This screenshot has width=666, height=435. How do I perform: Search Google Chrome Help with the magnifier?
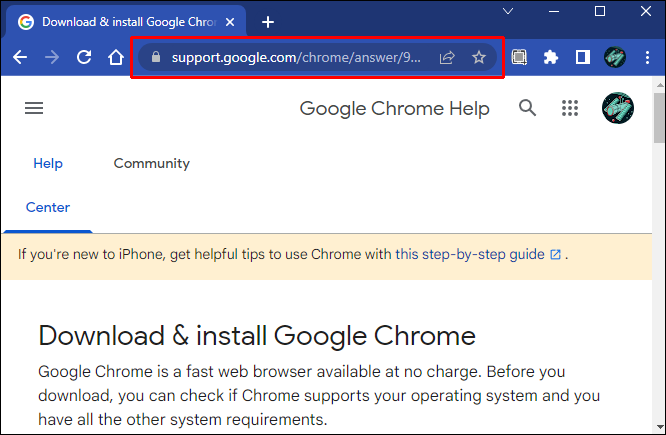(x=527, y=108)
